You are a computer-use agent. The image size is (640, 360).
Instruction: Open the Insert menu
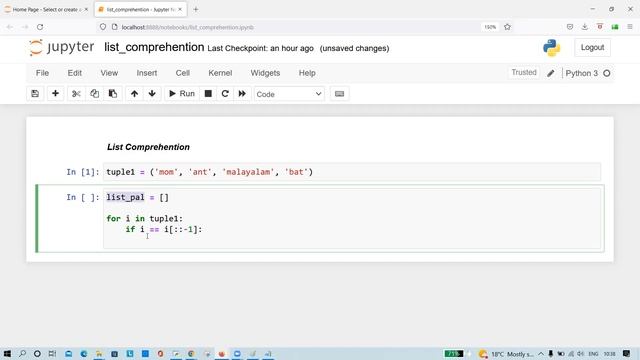147,73
